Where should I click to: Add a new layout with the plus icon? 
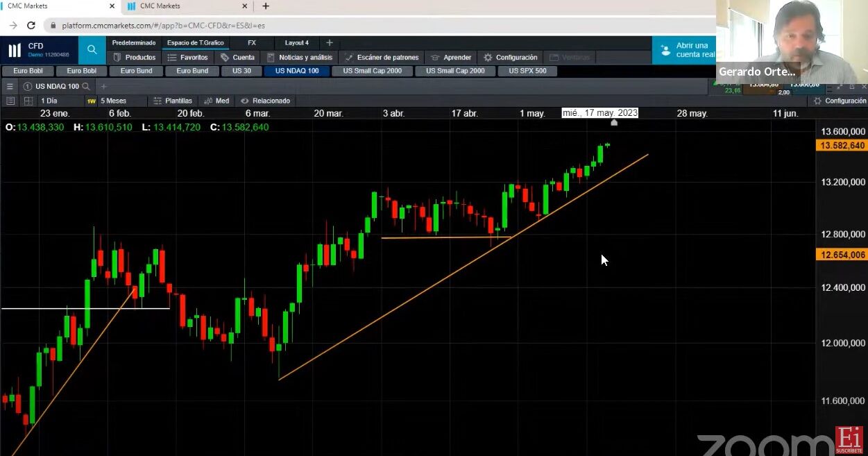330,42
